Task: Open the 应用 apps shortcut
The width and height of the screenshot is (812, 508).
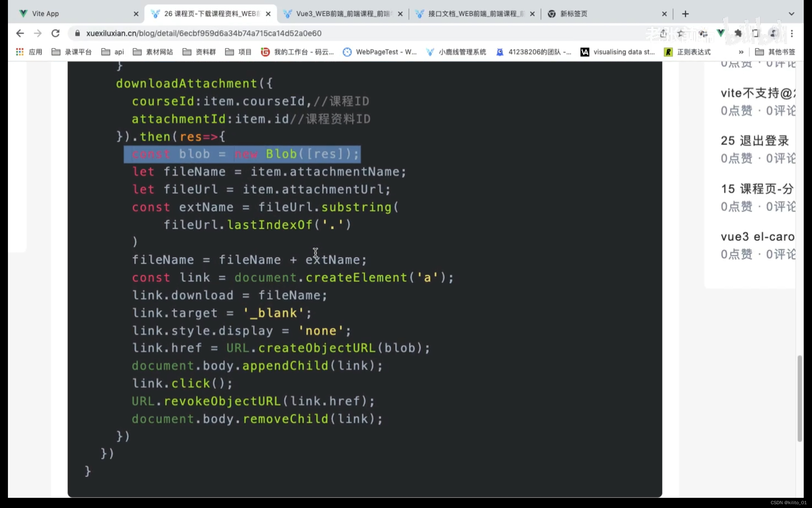Action: pyautogui.click(x=29, y=52)
